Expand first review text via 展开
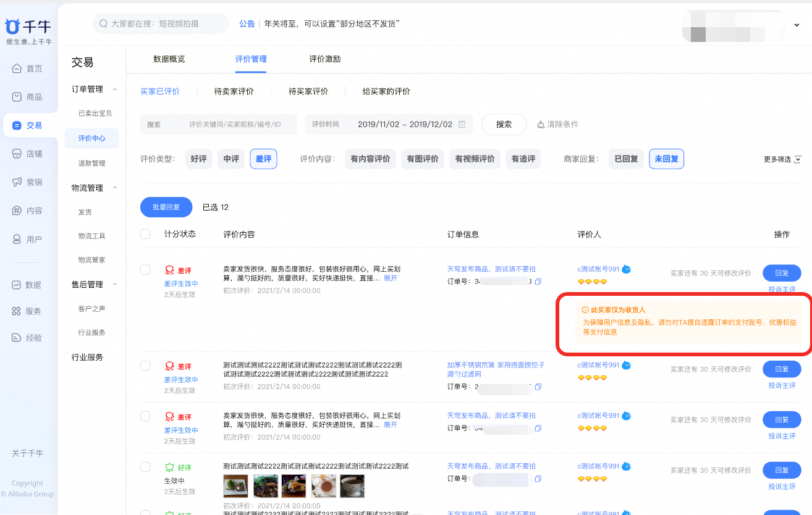The image size is (812, 515). tap(391, 278)
